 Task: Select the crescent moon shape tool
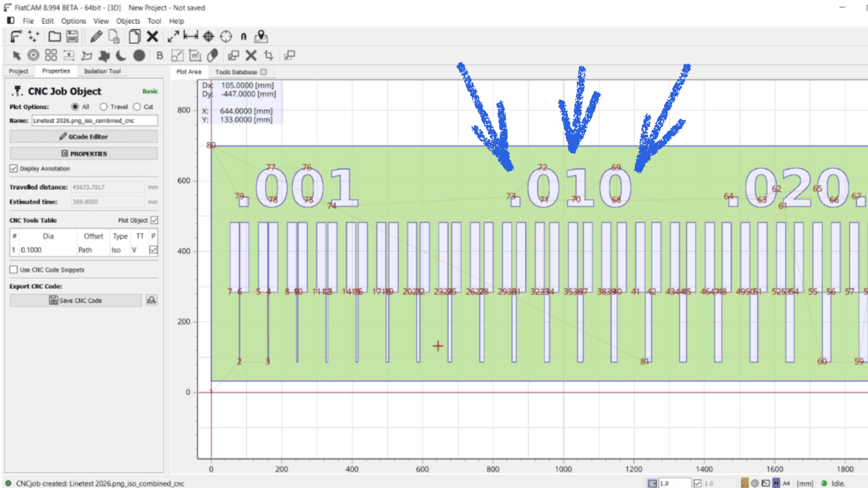pyautogui.click(x=121, y=56)
